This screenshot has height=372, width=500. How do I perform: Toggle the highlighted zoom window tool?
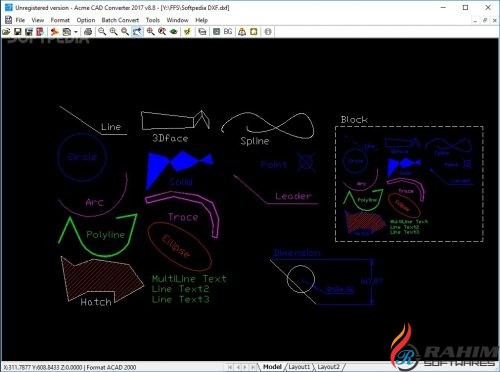point(137,32)
